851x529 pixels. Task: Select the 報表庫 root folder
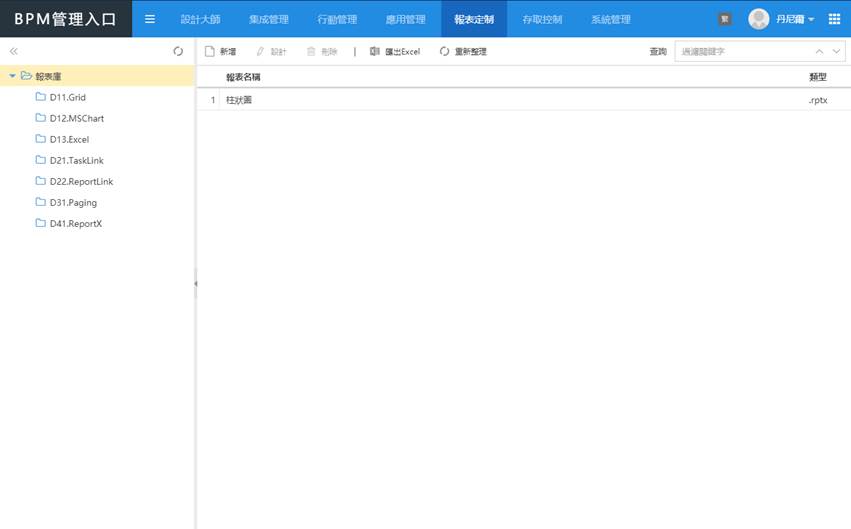click(x=48, y=76)
